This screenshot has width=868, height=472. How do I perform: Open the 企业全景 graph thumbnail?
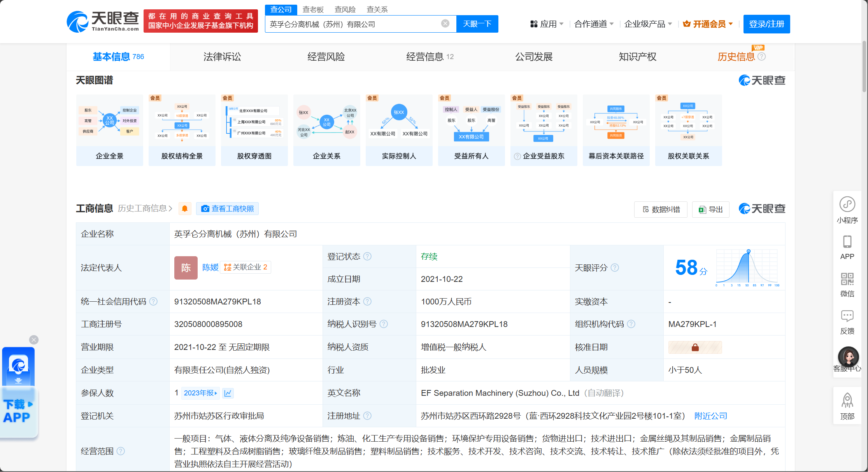pos(110,130)
